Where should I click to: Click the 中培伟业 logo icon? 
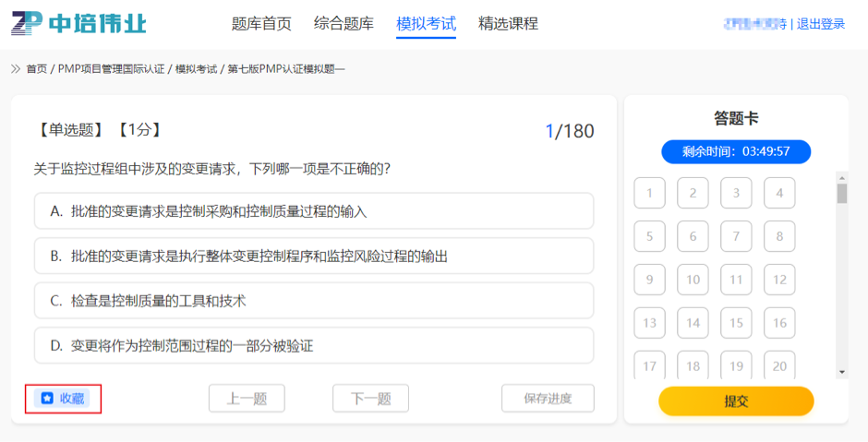pyautogui.click(x=27, y=23)
